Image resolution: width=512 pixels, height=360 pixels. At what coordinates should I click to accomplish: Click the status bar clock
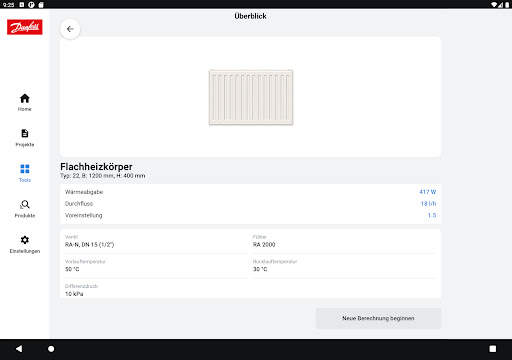click(8, 4)
